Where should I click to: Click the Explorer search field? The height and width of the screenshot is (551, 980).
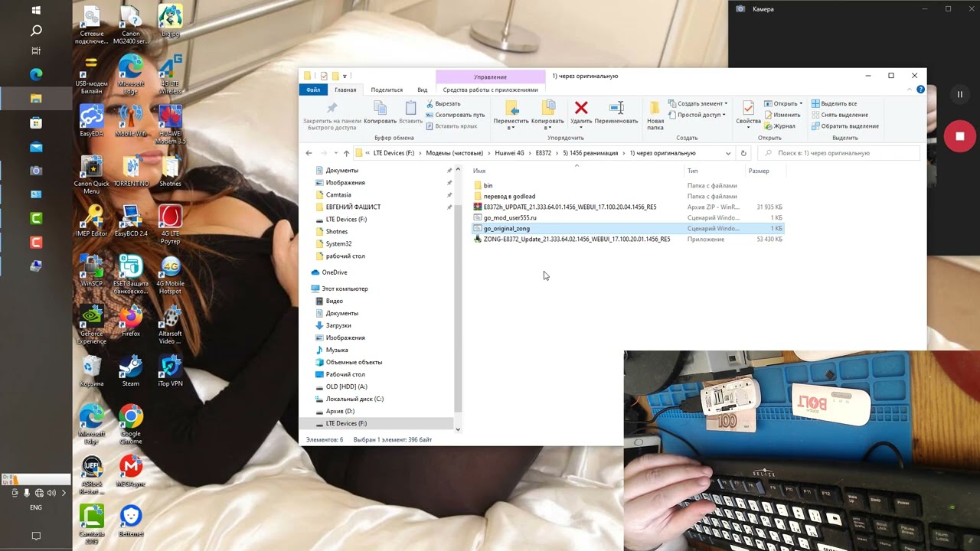[838, 153]
